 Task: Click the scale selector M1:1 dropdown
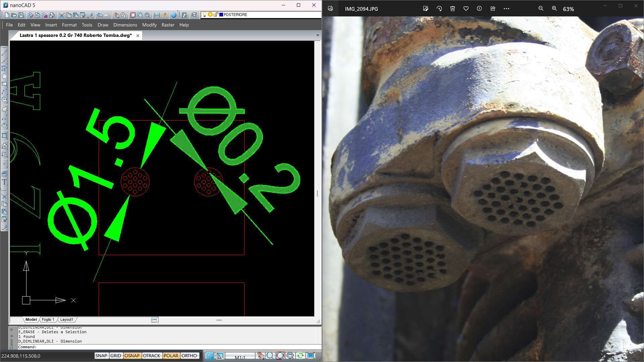[x=240, y=355]
